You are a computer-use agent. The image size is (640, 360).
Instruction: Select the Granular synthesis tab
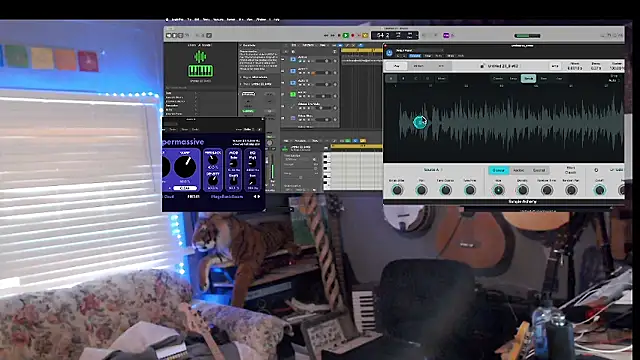(x=498, y=170)
